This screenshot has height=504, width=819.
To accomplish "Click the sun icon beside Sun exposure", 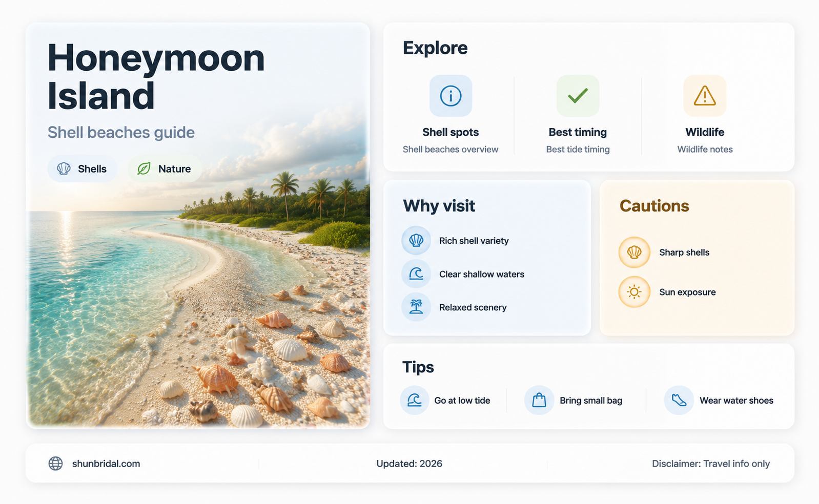I will coord(634,292).
